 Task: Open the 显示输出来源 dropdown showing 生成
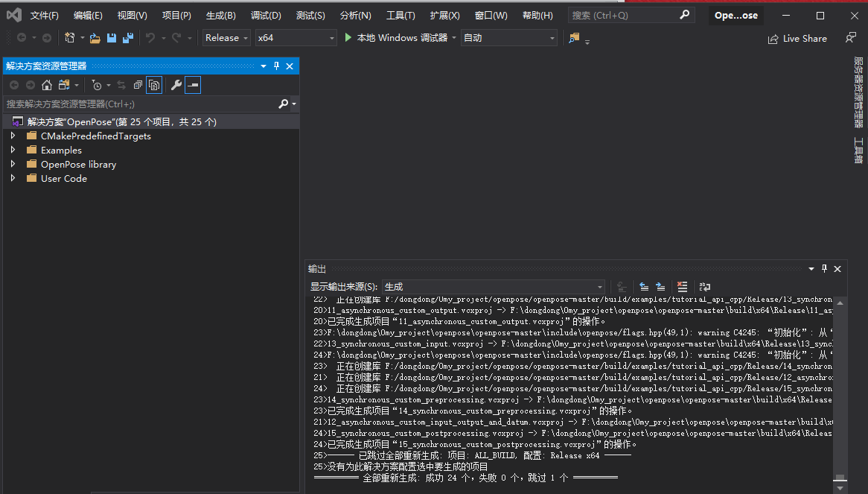click(x=493, y=286)
